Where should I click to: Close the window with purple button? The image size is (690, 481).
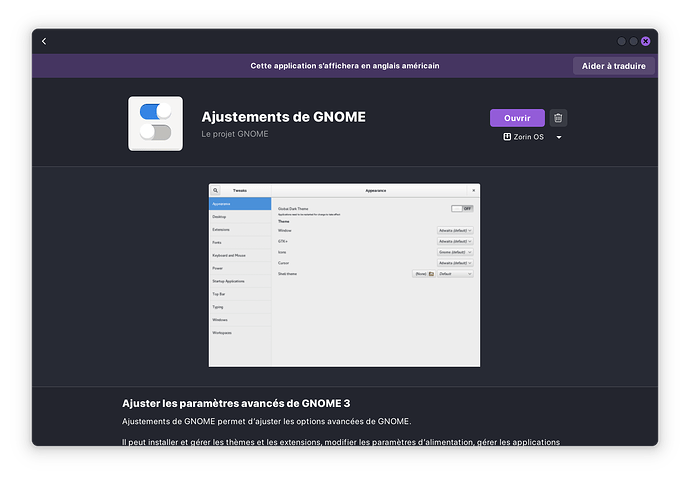coord(646,41)
